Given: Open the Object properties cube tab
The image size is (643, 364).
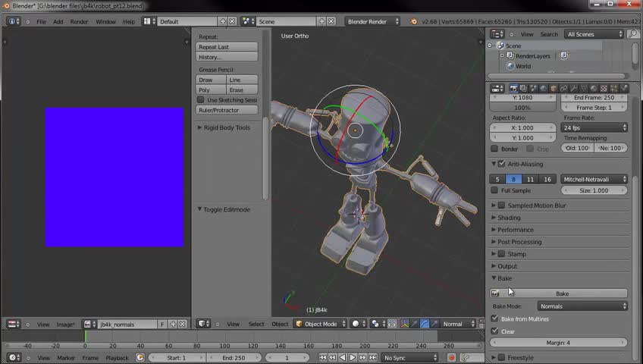Looking at the screenshot, I should [554, 89].
